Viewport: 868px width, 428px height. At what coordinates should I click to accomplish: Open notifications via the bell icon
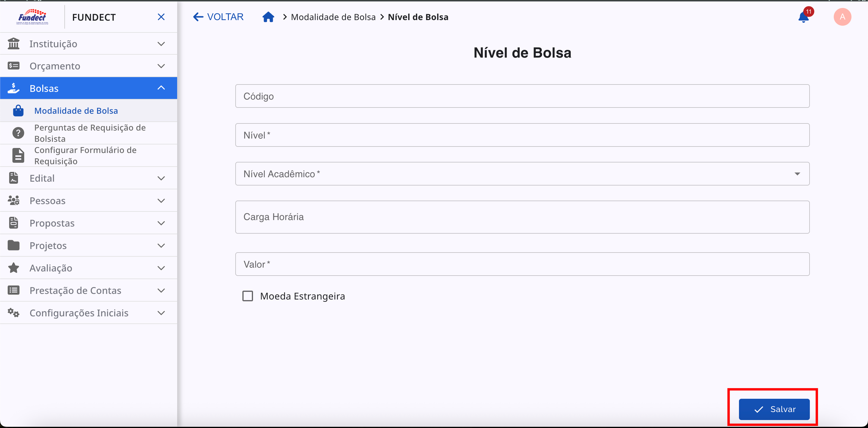pos(804,17)
